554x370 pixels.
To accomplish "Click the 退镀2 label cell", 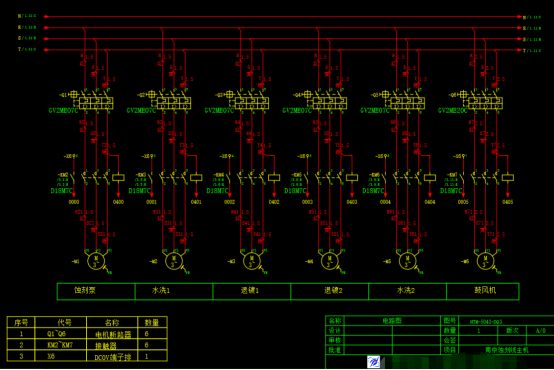I will coord(330,291).
